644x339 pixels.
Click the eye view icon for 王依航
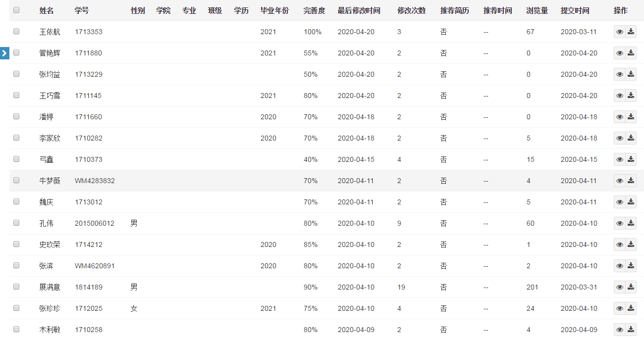[619, 32]
